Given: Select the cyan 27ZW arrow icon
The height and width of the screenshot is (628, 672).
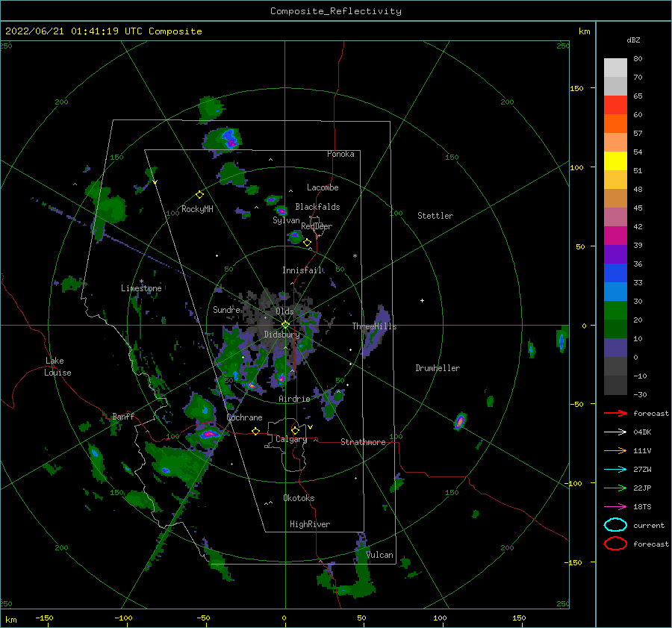Looking at the screenshot, I should click(615, 470).
